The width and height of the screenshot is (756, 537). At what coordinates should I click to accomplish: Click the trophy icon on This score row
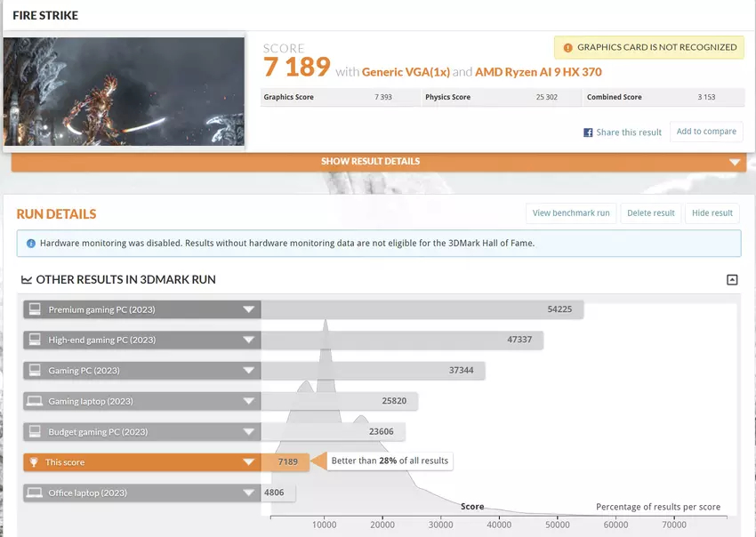pyautogui.click(x=35, y=462)
